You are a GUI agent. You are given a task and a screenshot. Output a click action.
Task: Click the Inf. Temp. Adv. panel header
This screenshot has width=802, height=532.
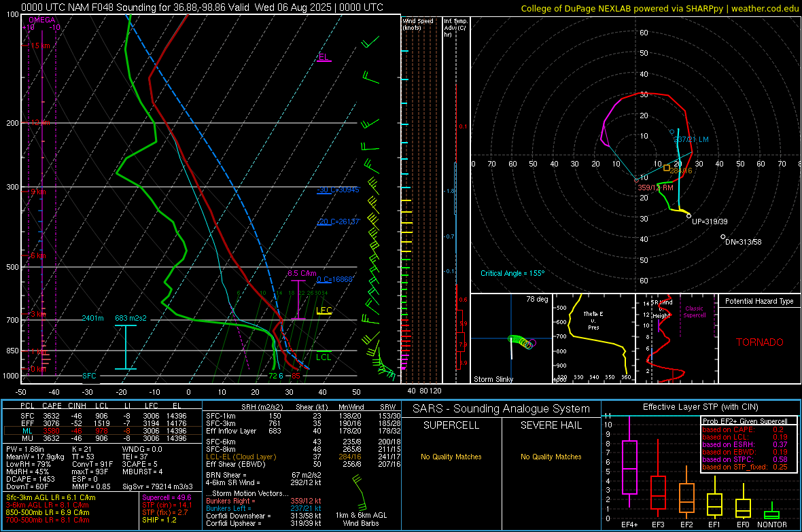(x=455, y=28)
